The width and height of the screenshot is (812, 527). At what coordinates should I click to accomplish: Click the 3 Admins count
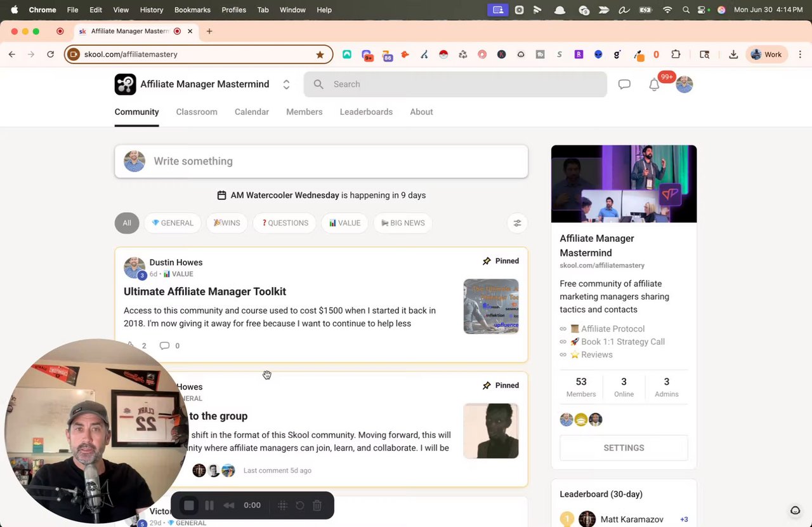click(666, 387)
